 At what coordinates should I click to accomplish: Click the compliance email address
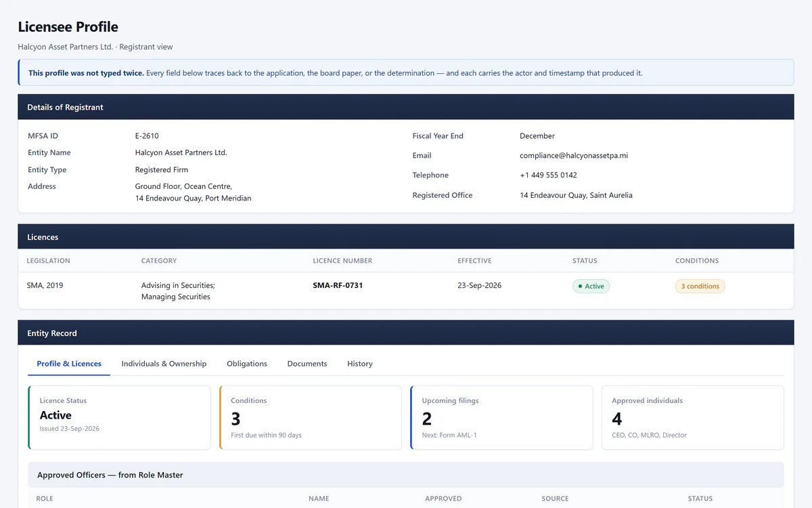point(574,156)
